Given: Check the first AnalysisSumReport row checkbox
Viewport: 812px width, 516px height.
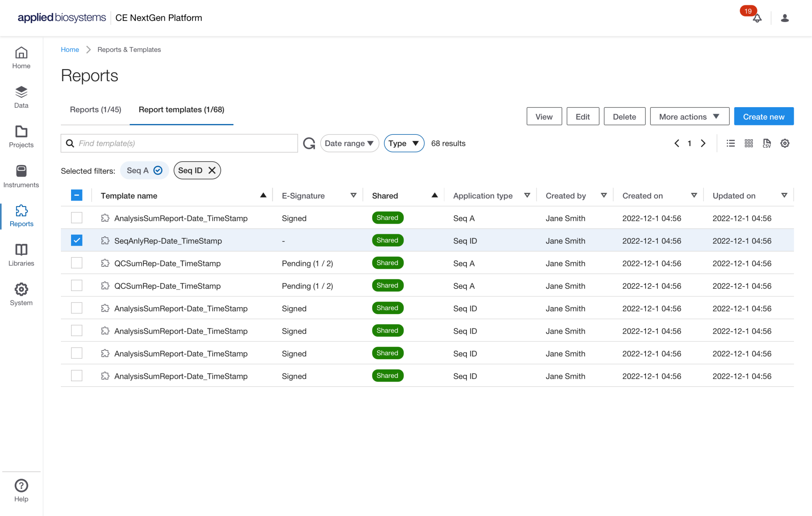Looking at the screenshot, I should click(76, 218).
